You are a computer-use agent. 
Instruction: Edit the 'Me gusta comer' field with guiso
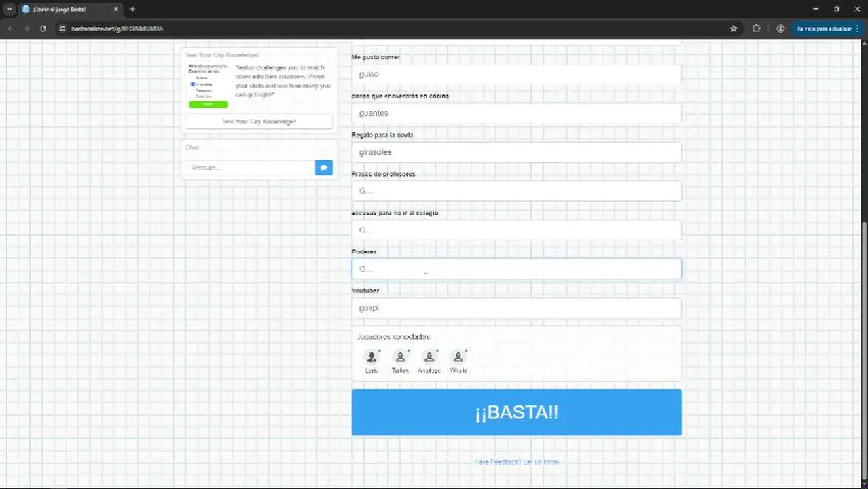point(516,74)
